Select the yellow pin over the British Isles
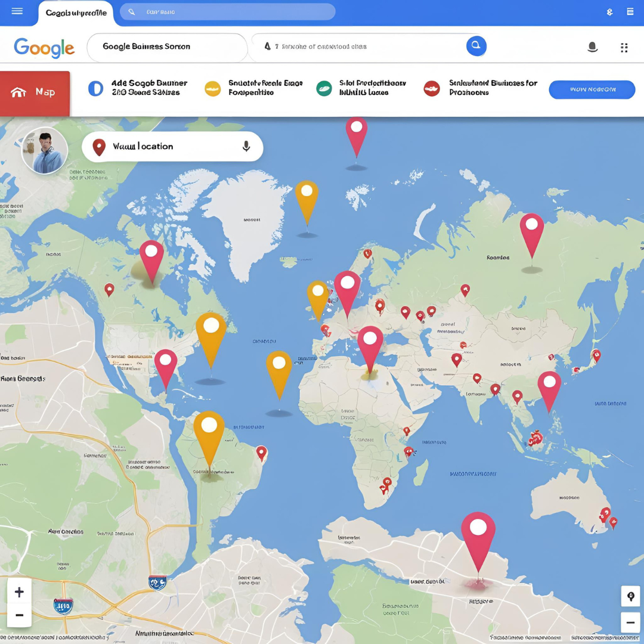 [x=318, y=301]
